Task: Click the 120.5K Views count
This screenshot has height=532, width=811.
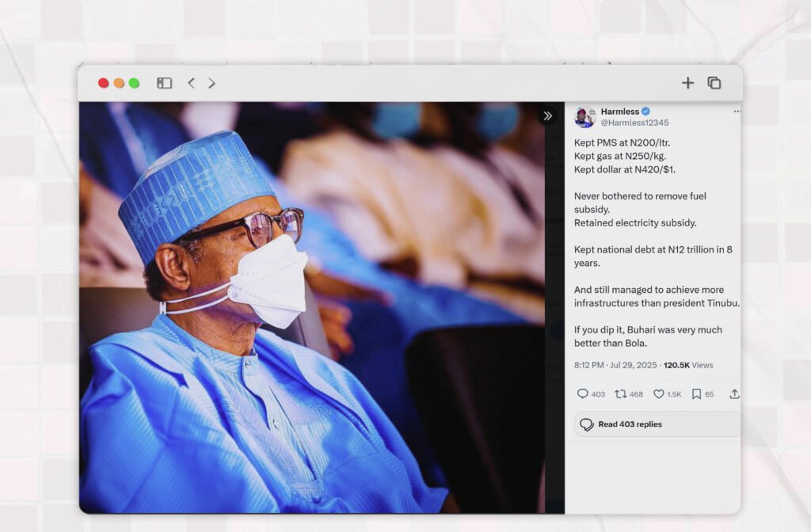Action: (x=688, y=365)
